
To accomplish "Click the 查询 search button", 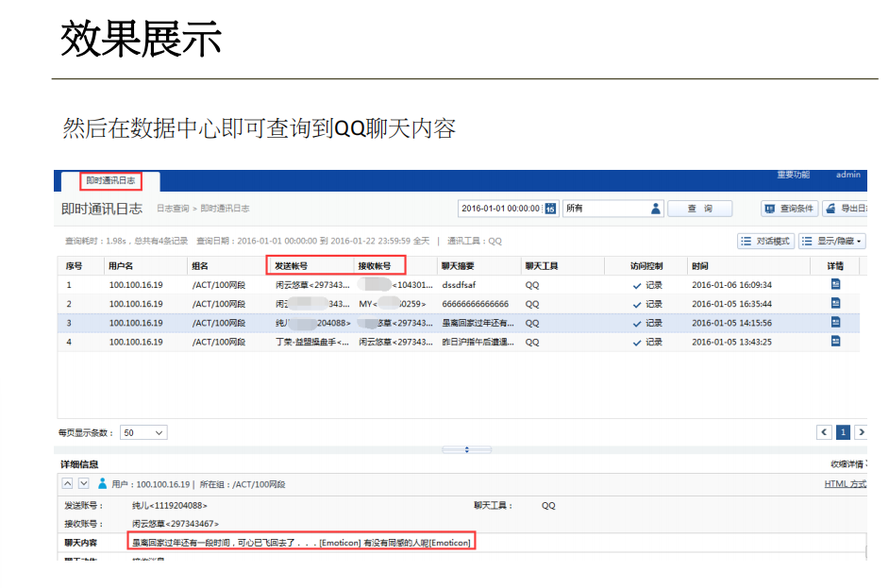I will (x=699, y=209).
